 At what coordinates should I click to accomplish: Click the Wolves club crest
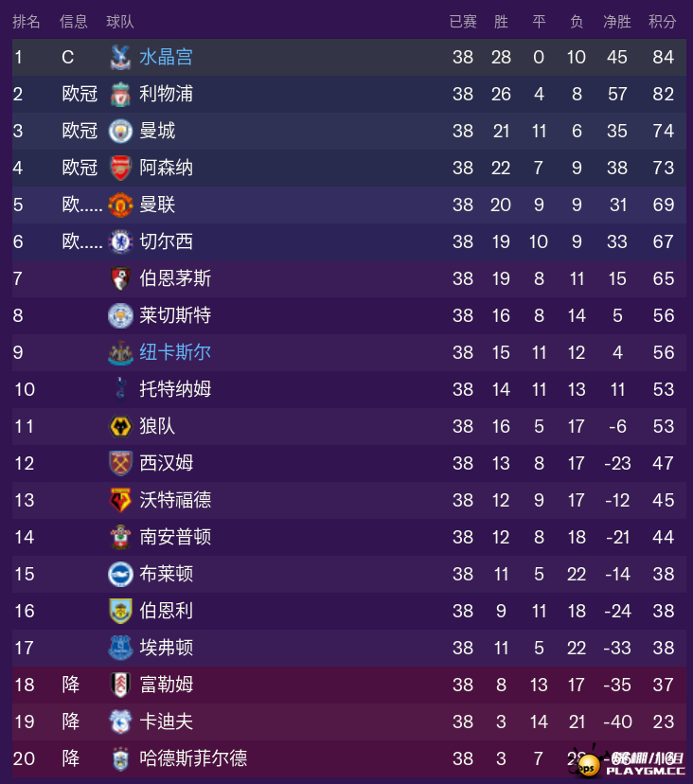[x=120, y=426]
